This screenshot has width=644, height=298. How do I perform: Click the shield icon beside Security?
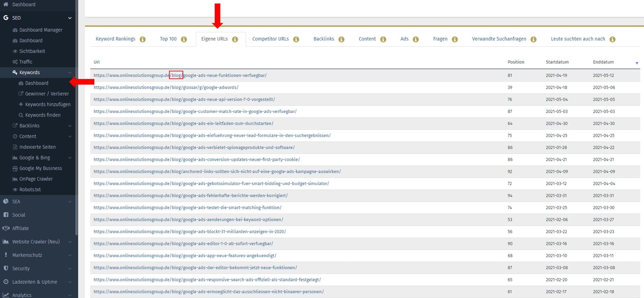point(6,268)
